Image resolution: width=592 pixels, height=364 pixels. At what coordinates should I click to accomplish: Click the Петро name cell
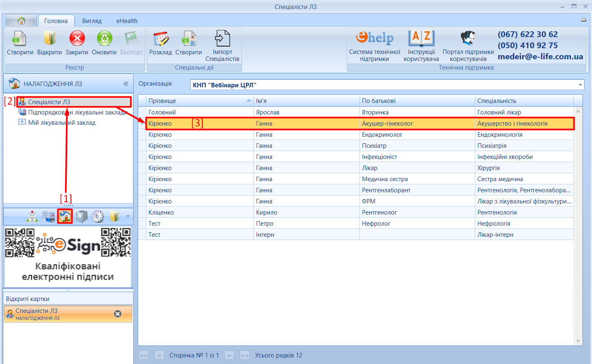point(307,224)
